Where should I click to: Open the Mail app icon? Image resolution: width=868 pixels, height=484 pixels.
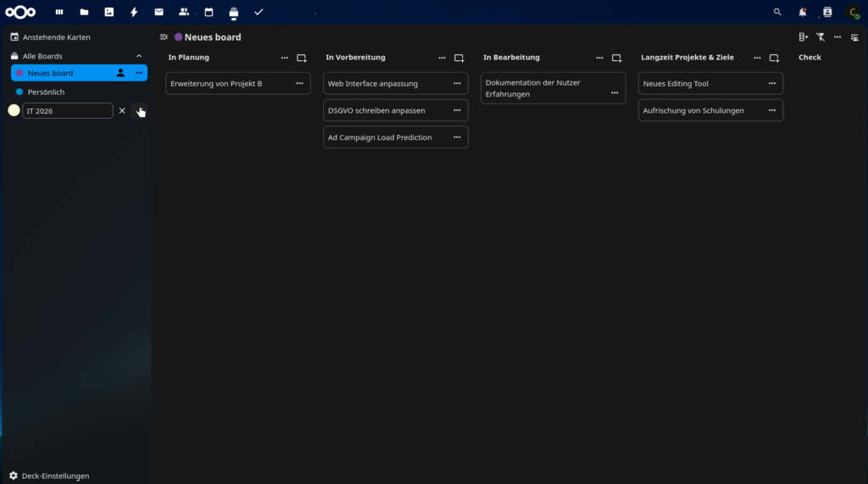pos(159,12)
